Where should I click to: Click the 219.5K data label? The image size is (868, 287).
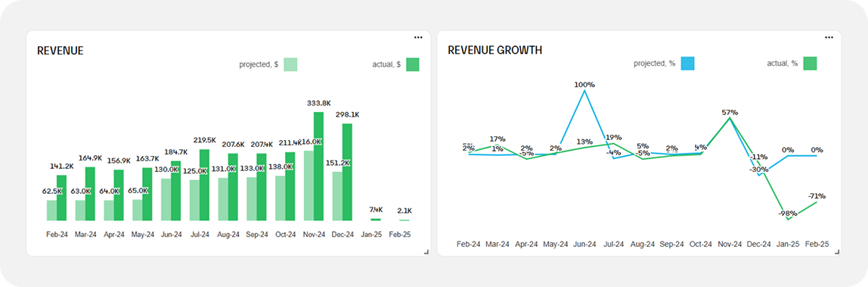205,140
